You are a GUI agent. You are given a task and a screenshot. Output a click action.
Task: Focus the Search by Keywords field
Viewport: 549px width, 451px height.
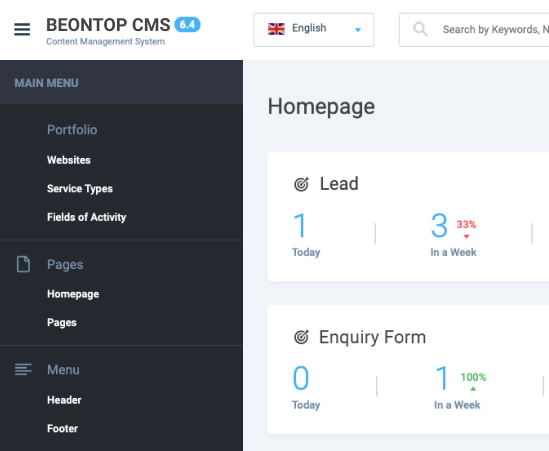(474, 30)
